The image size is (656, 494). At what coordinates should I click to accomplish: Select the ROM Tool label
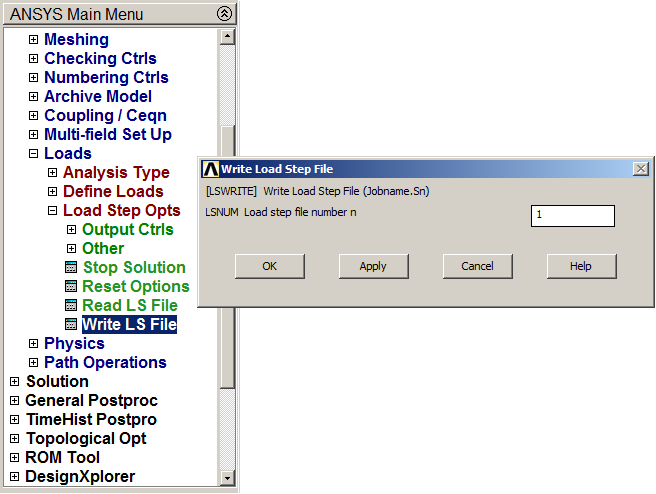click(x=63, y=458)
